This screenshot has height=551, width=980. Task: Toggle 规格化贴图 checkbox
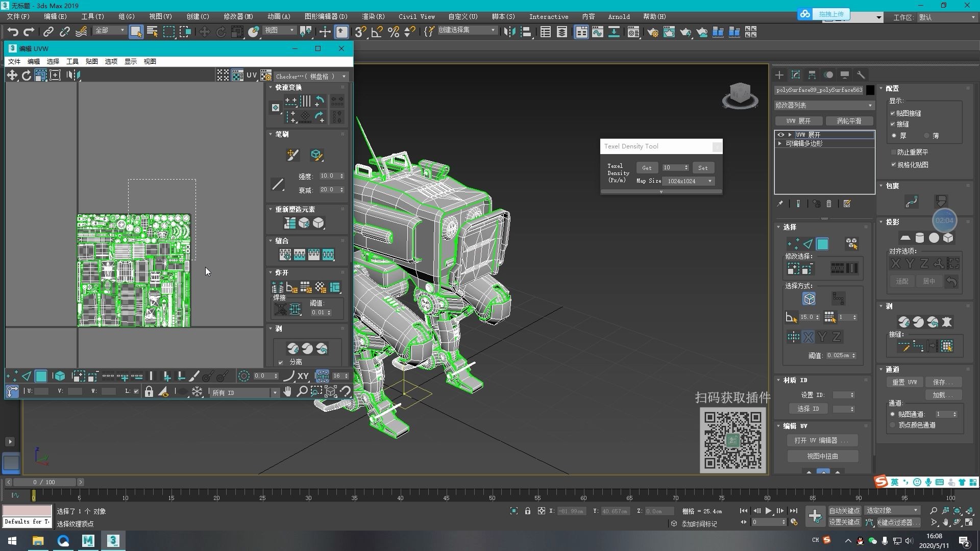tap(893, 165)
